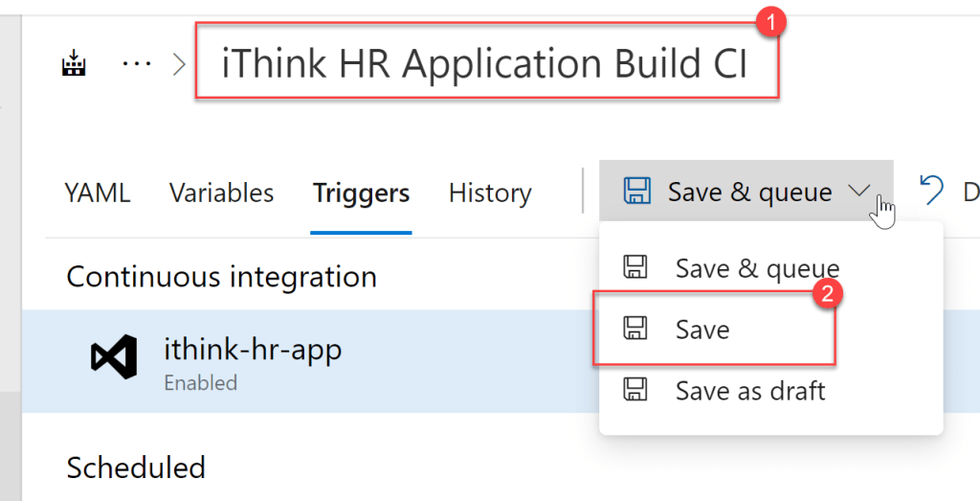Go to the History tab

point(489,193)
